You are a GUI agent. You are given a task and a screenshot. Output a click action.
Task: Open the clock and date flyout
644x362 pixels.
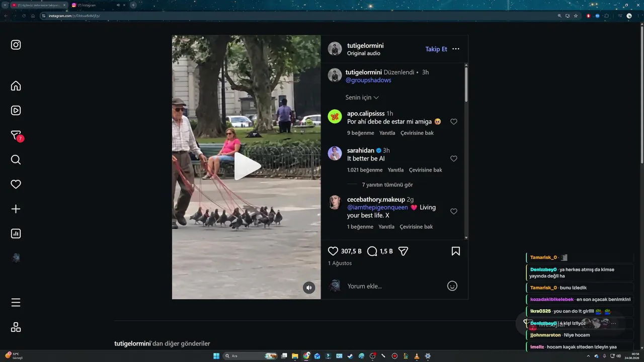[x=631, y=356]
